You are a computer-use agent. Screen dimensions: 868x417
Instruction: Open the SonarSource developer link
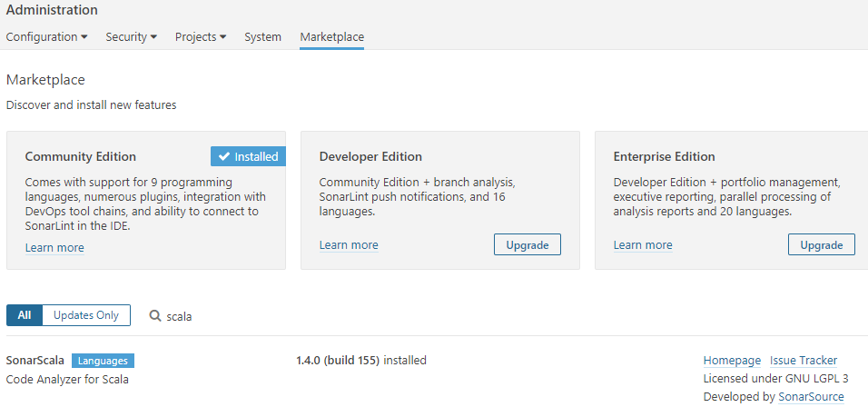(811, 397)
